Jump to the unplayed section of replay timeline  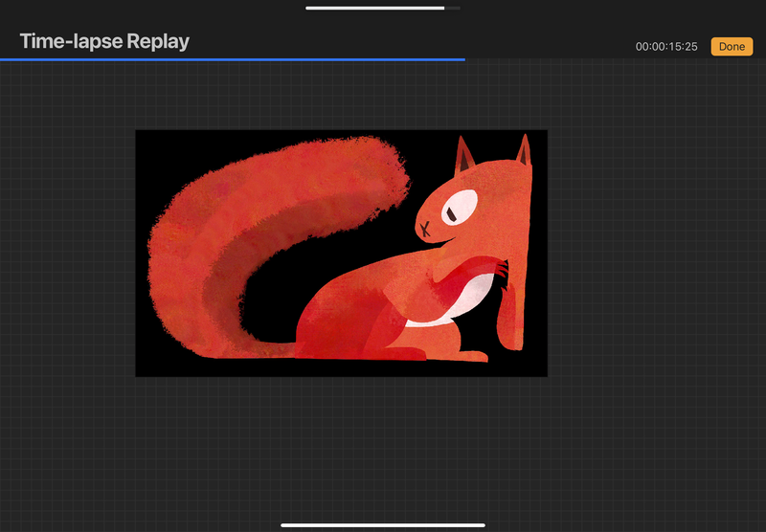coord(613,59)
